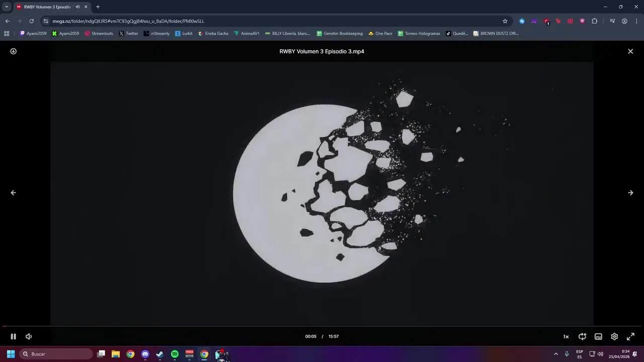This screenshot has height=362, width=644.
Task: Open the Lurkit bookmark
Action: (184, 34)
